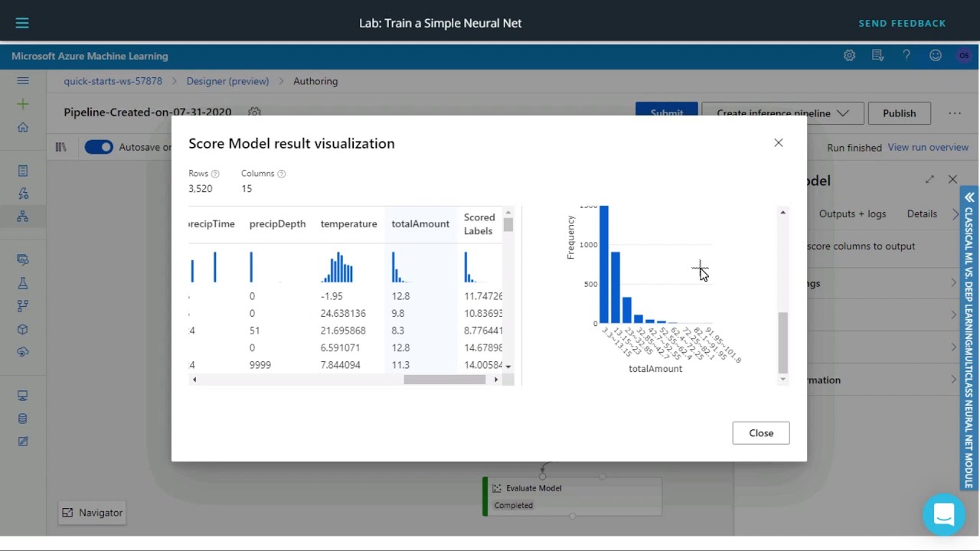The height and width of the screenshot is (551, 980).
Task: Click the table horizontal scrollbar thumb
Action: (x=444, y=380)
